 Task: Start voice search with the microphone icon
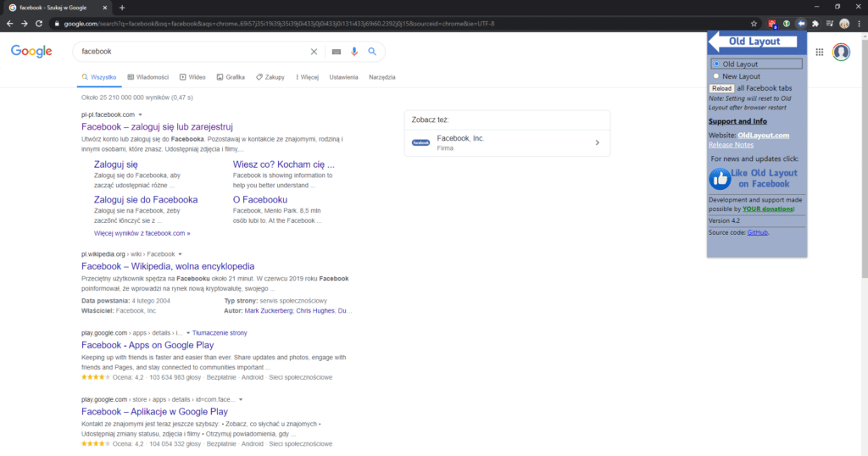point(354,52)
